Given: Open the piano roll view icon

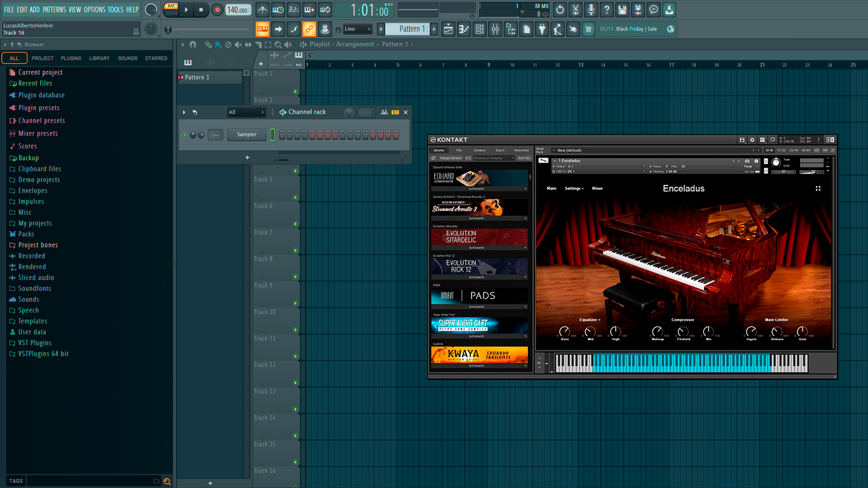Looking at the screenshot, I should (x=464, y=29).
